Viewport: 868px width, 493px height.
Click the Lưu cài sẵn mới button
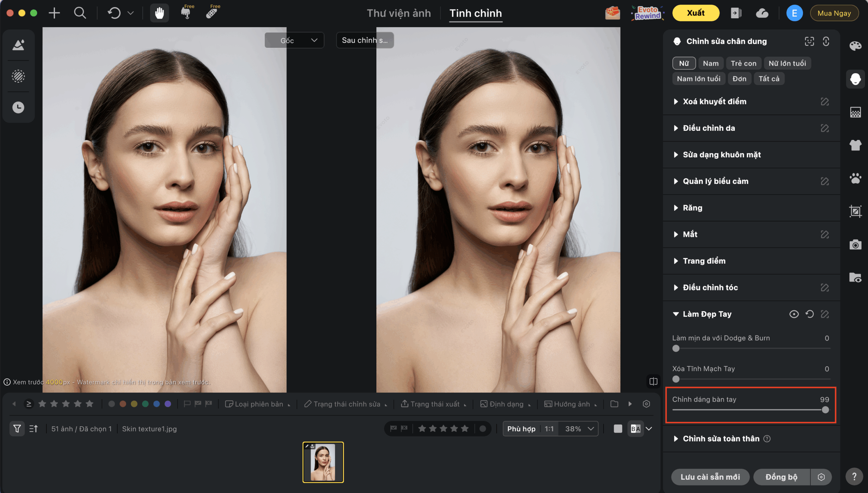pos(710,477)
